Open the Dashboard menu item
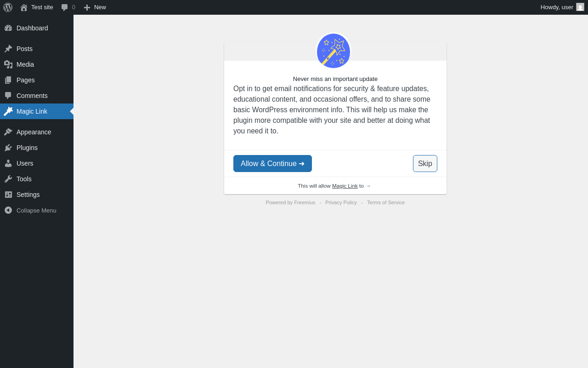The height and width of the screenshot is (368, 588). coord(37,28)
